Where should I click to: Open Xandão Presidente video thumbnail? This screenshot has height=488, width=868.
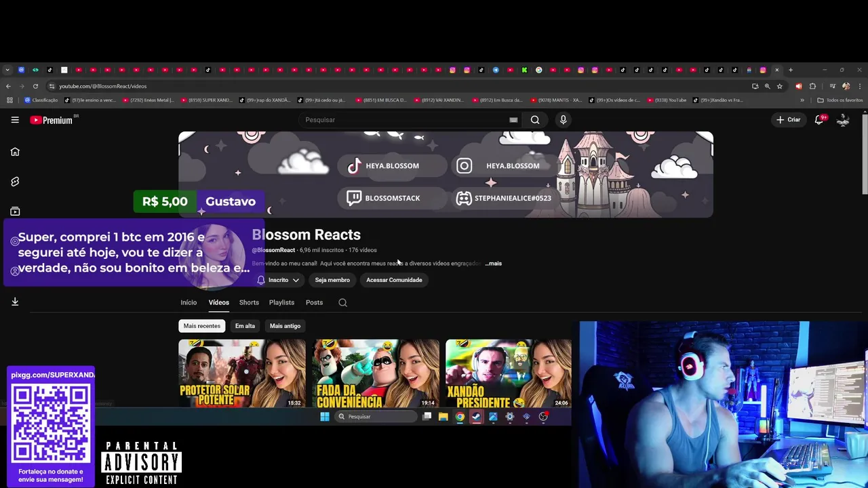tap(509, 373)
